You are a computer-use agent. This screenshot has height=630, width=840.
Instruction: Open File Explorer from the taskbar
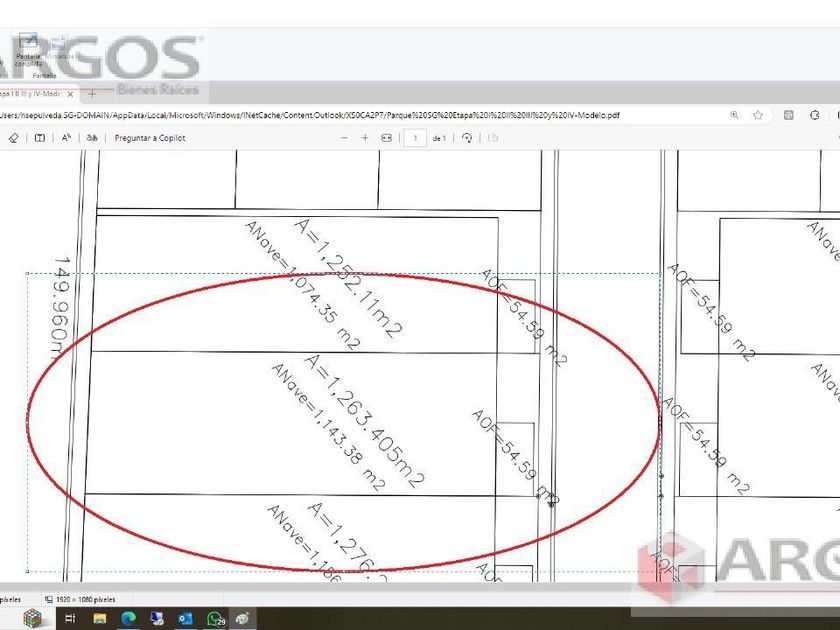100,619
